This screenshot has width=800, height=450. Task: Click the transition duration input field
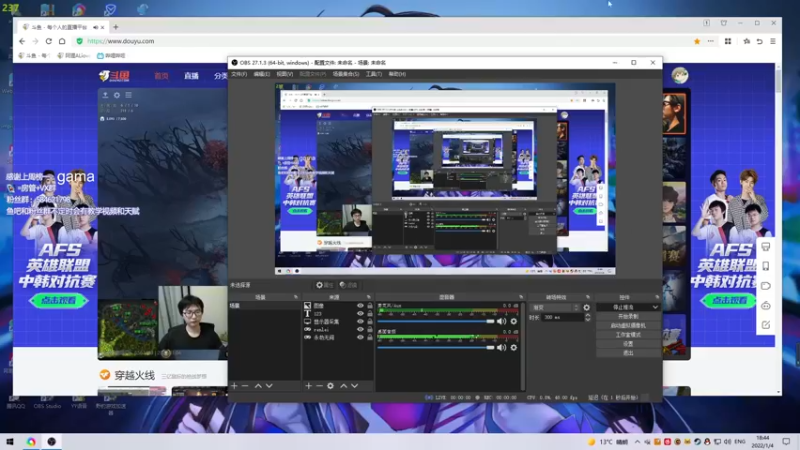(x=562, y=317)
